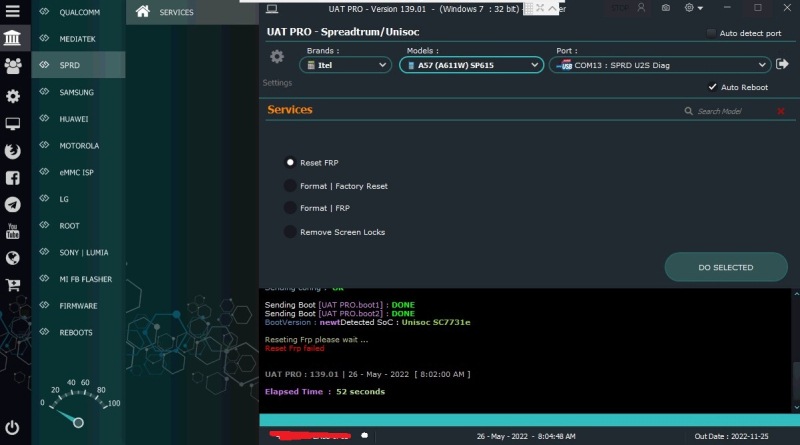This screenshot has height=445, width=800.
Task: Open the ROOT menu item
Action: [x=78, y=226]
